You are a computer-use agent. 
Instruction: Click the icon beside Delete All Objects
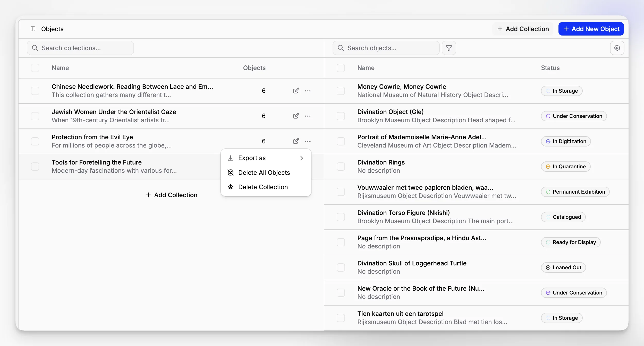click(x=231, y=172)
